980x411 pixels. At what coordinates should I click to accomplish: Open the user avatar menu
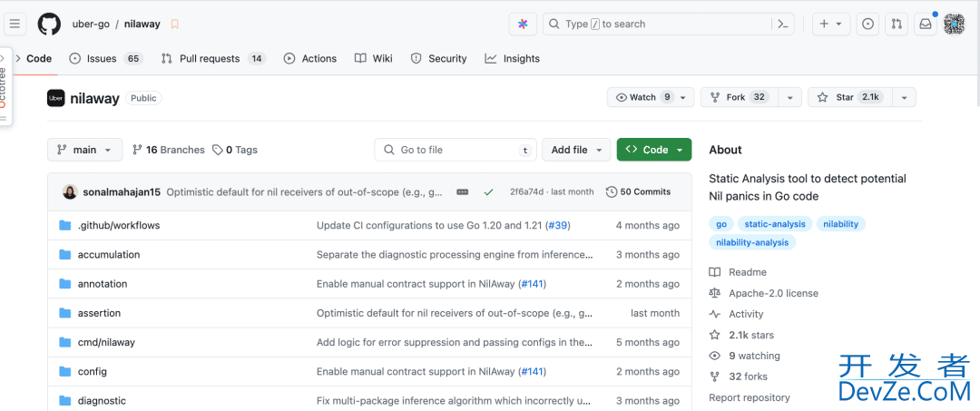coord(954,24)
